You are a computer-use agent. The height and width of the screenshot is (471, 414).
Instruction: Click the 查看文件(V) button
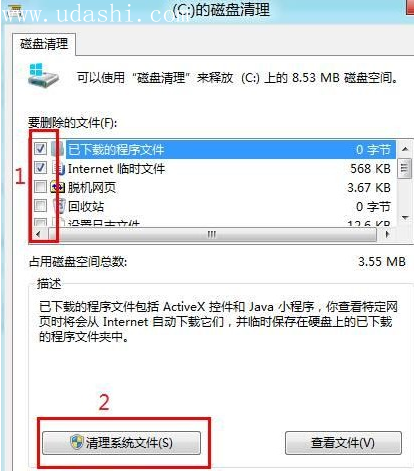(343, 443)
